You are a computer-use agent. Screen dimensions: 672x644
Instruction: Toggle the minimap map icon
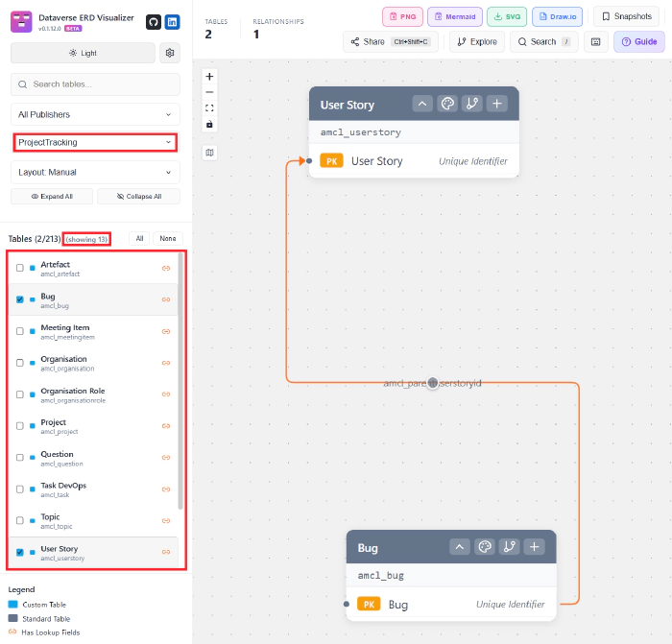pos(209,153)
